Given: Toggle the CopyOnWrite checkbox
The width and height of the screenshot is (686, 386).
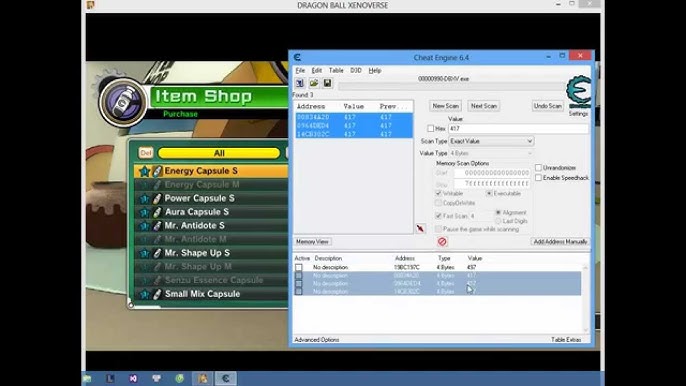Looking at the screenshot, I should 438,203.
